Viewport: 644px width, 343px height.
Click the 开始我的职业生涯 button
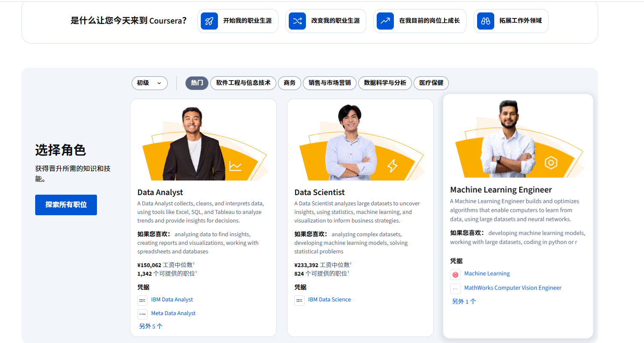pyautogui.click(x=238, y=21)
